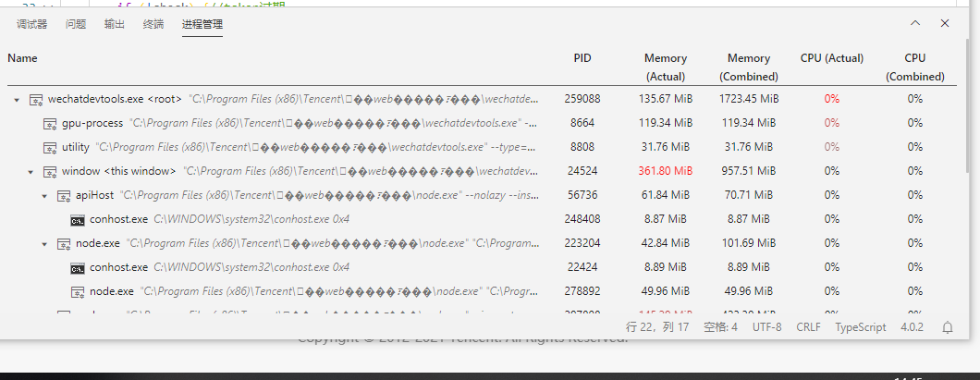The image size is (980, 380).
Task: Change indentation via 空格: 4
Action: click(720, 327)
